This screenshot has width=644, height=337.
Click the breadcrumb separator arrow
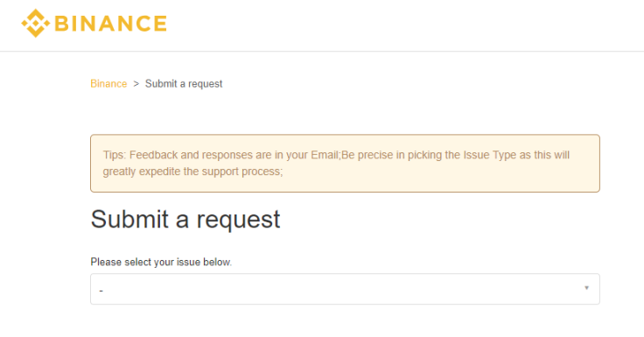click(x=136, y=84)
